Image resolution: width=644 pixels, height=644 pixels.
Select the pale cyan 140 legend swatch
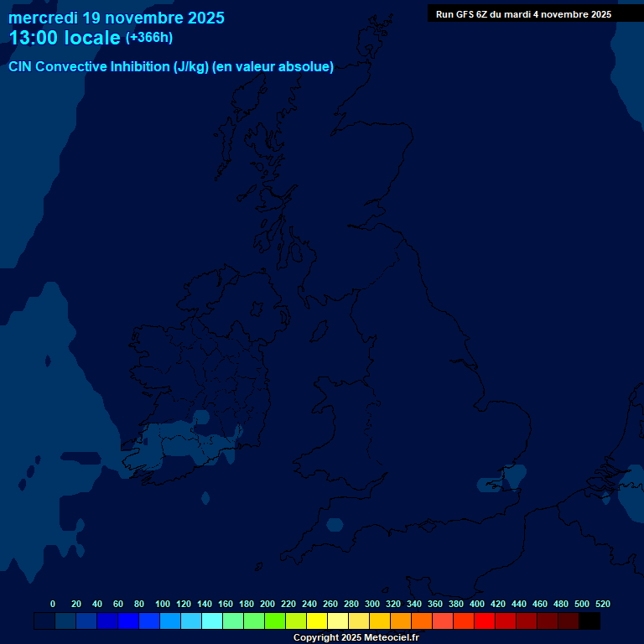tap(212, 621)
